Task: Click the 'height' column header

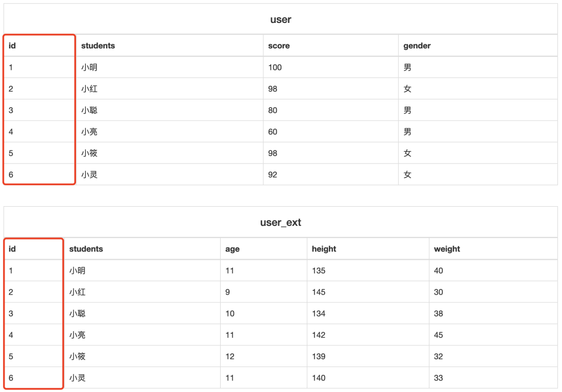Action: [x=324, y=249]
